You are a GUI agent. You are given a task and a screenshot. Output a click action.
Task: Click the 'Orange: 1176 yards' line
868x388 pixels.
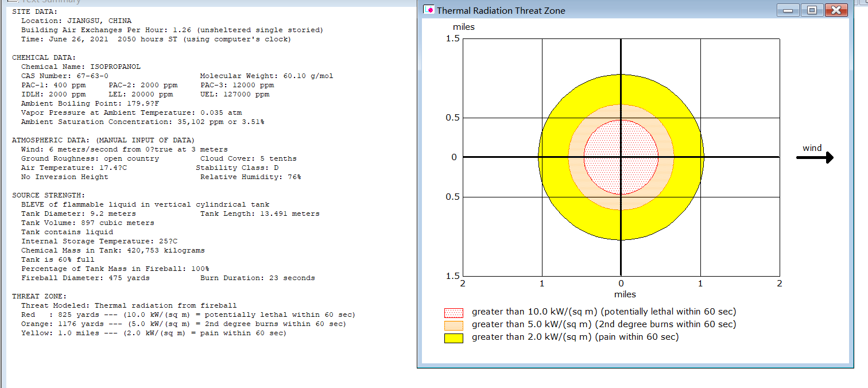click(184, 324)
